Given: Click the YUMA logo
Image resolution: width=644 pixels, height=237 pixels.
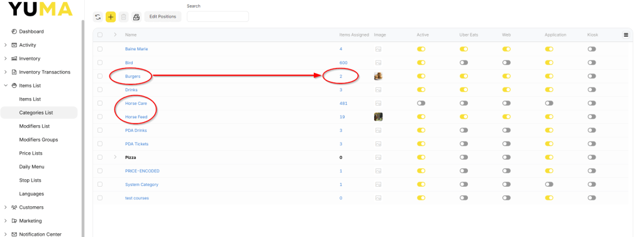Looking at the screenshot, I should 41,9.
